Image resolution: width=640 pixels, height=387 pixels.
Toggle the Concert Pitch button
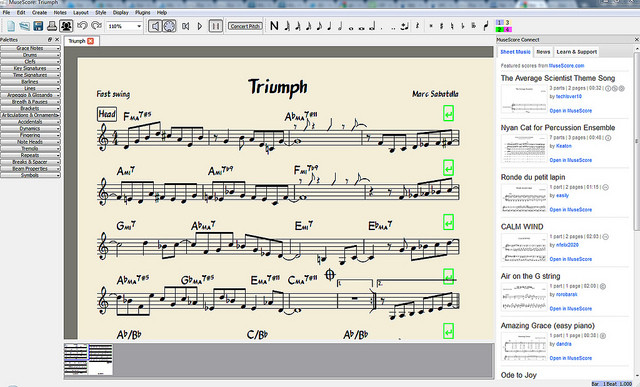click(x=244, y=26)
